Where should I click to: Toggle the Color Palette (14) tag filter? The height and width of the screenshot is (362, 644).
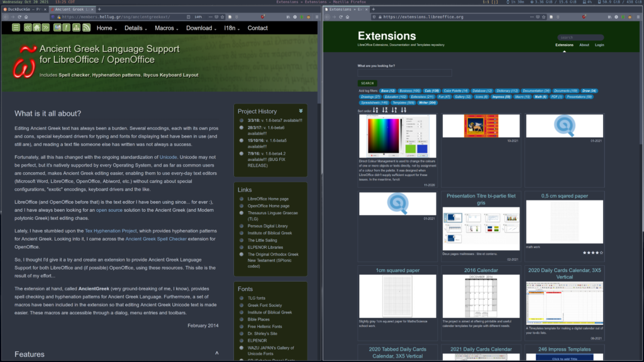point(455,90)
